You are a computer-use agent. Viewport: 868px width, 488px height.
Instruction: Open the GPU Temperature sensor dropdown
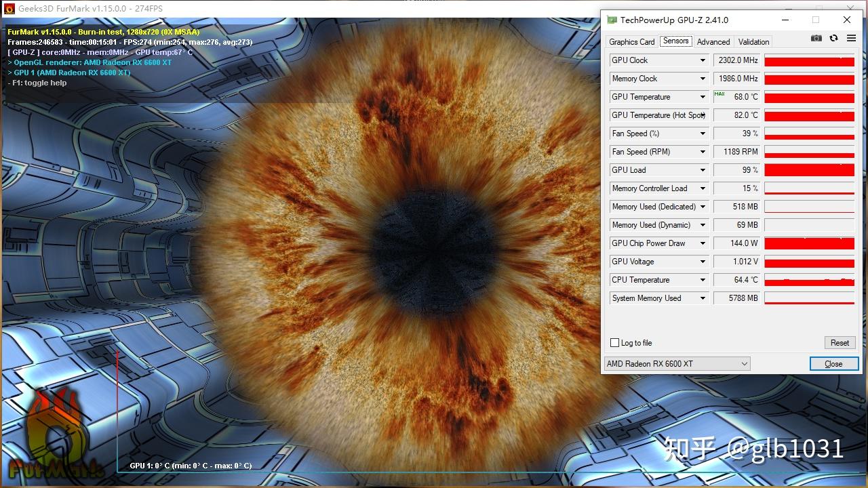pos(703,97)
